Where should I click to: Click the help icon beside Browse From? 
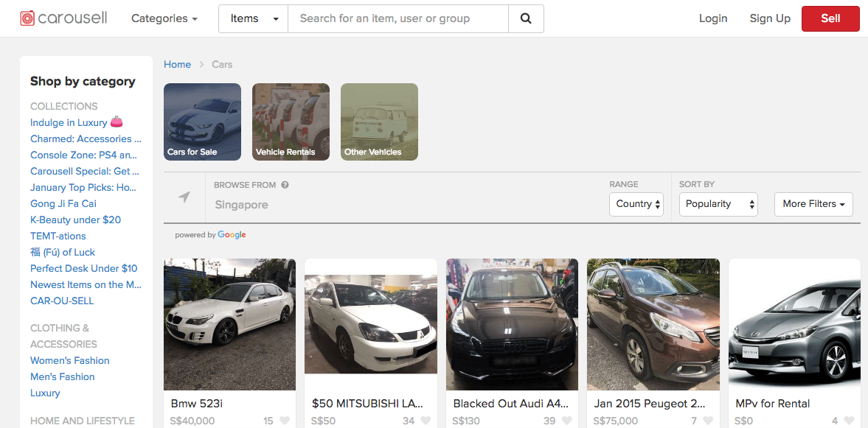tap(285, 185)
